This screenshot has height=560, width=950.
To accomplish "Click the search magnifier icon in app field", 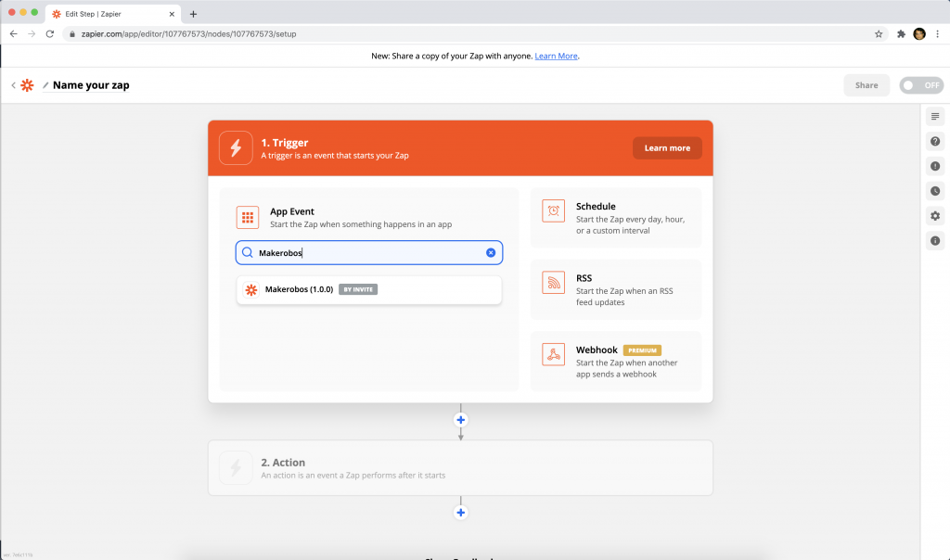I will pos(247,252).
